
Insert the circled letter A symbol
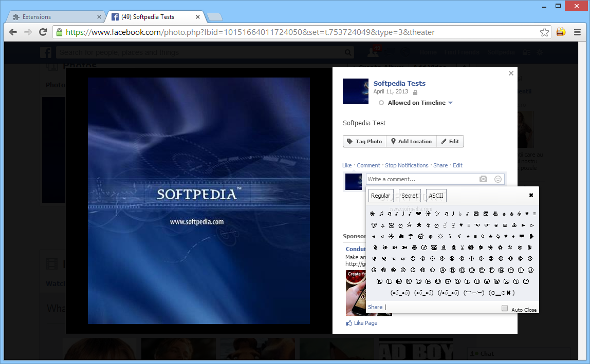(442, 270)
